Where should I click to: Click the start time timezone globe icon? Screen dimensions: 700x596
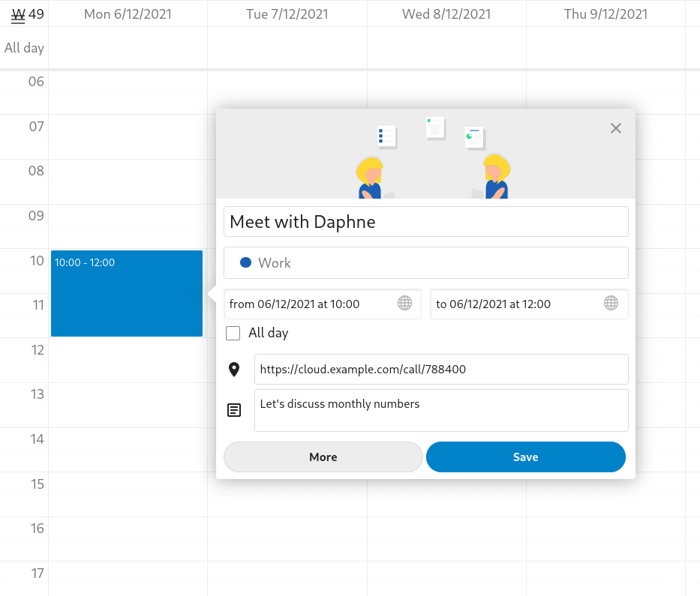tap(404, 304)
